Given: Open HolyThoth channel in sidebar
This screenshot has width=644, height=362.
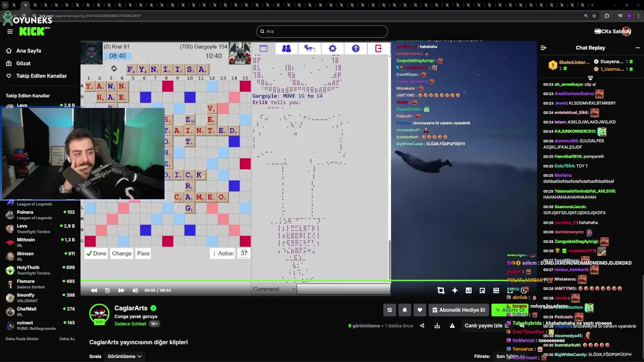Looking at the screenshot, I should (x=40, y=270).
